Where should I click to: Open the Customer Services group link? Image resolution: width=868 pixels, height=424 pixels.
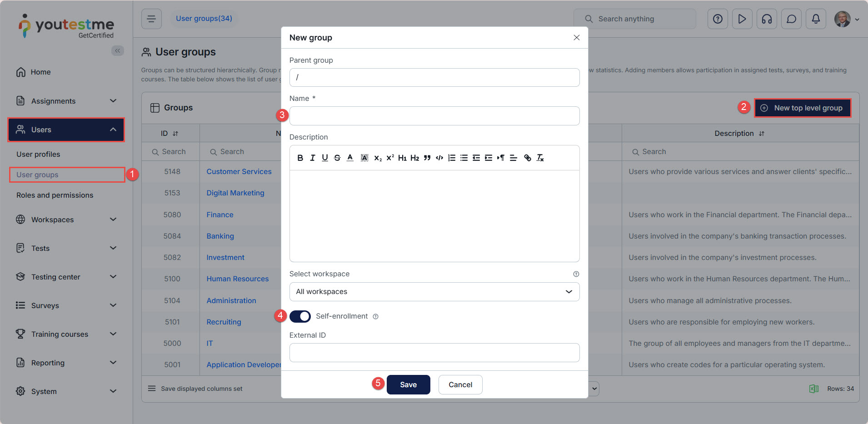click(x=239, y=171)
